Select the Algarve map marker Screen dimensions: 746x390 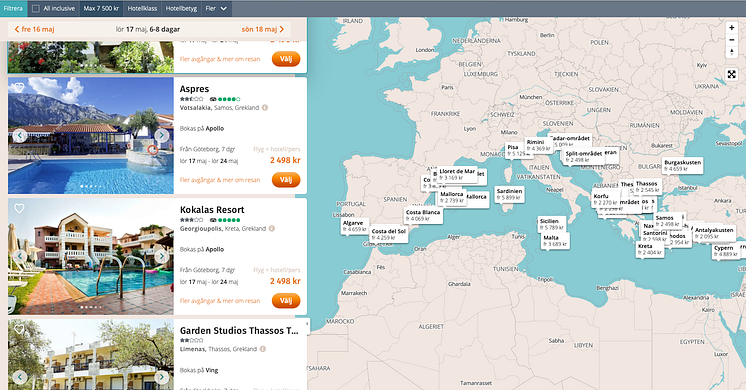pyautogui.click(x=354, y=226)
